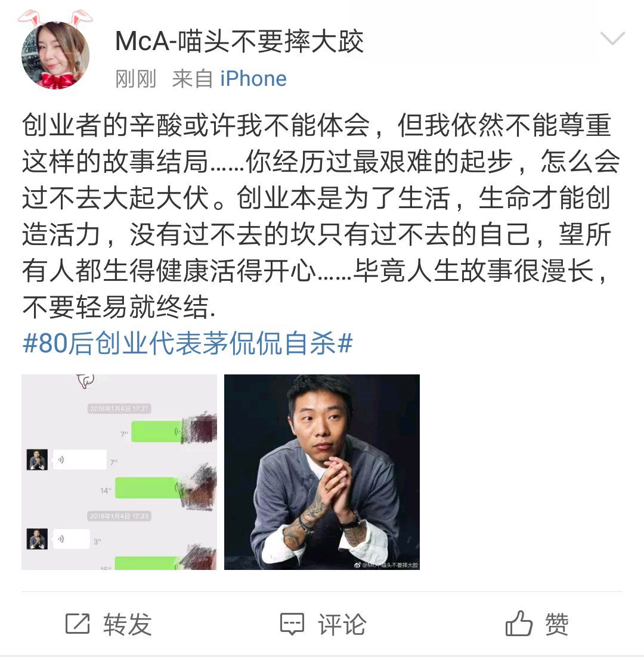Tap the comment speech-bubble icon

click(292, 624)
